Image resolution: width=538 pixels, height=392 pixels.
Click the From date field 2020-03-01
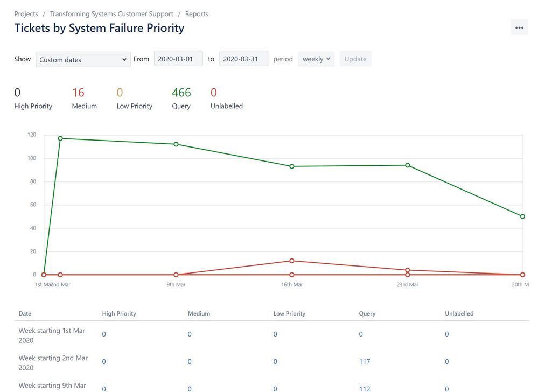pos(178,59)
